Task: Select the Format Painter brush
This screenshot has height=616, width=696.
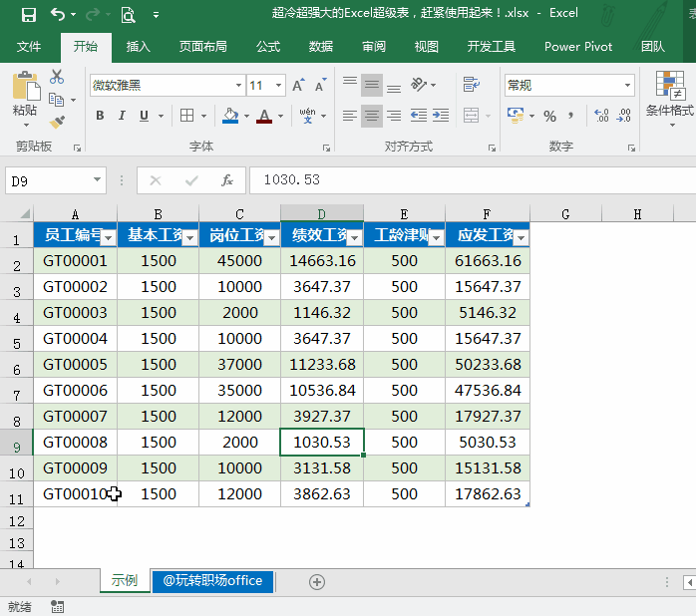Action: point(57,122)
